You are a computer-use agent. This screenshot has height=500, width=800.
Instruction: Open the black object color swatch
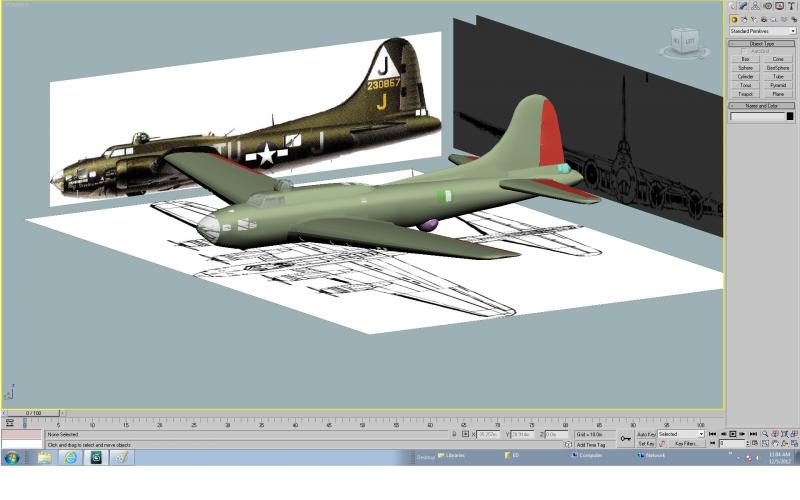click(790, 116)
